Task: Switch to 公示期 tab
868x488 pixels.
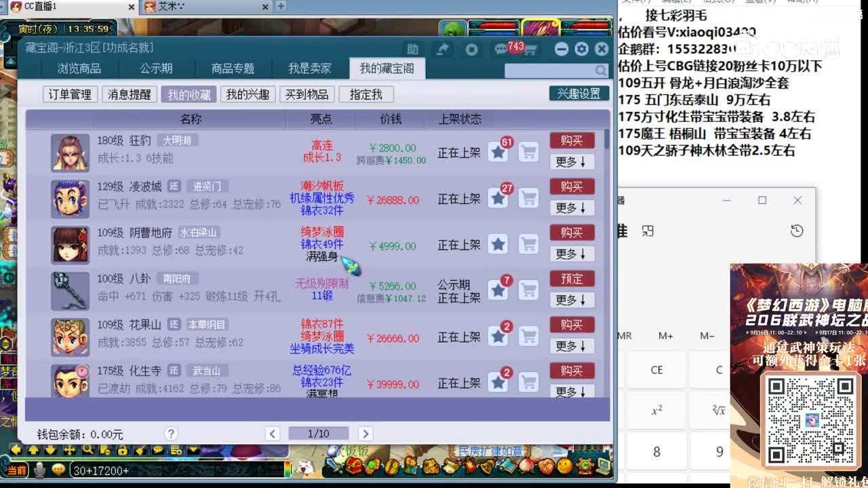Action: [157, 68]
